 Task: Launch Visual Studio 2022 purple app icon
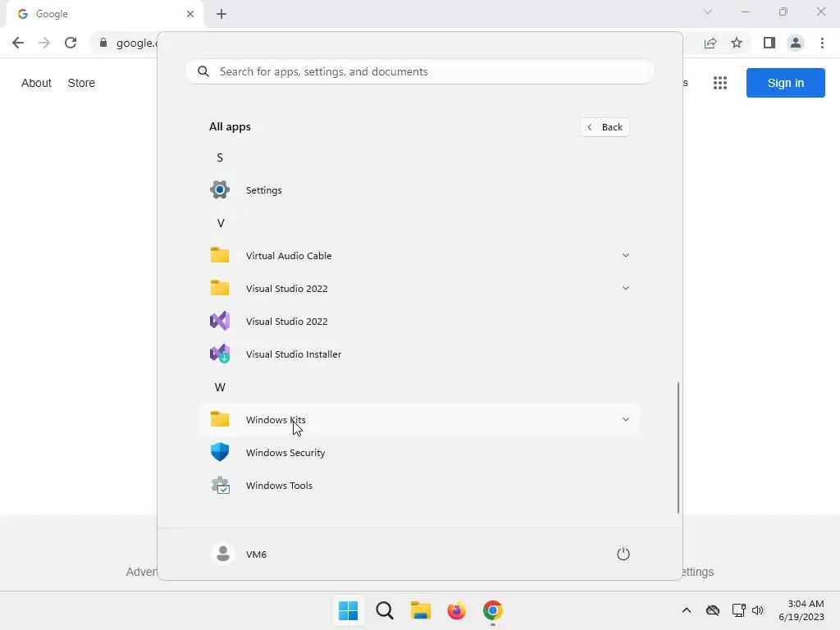pyautogui.click(x=220, y=321)
